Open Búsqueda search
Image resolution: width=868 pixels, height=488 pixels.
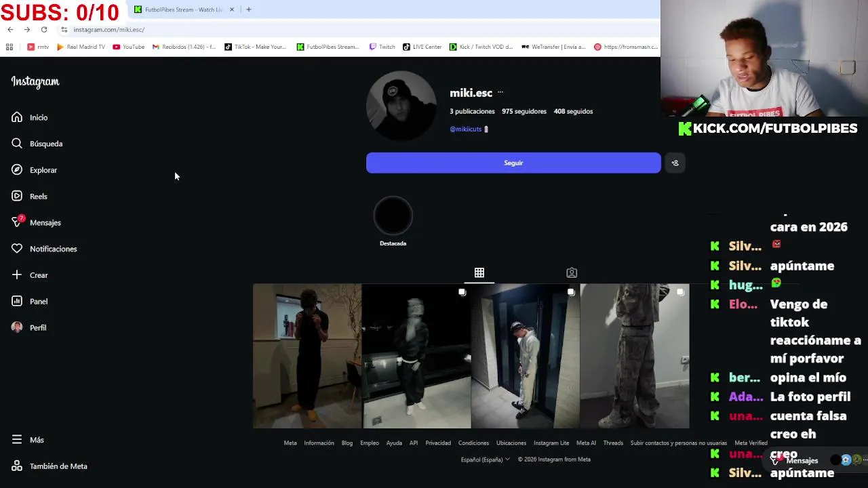coord(37,144)
